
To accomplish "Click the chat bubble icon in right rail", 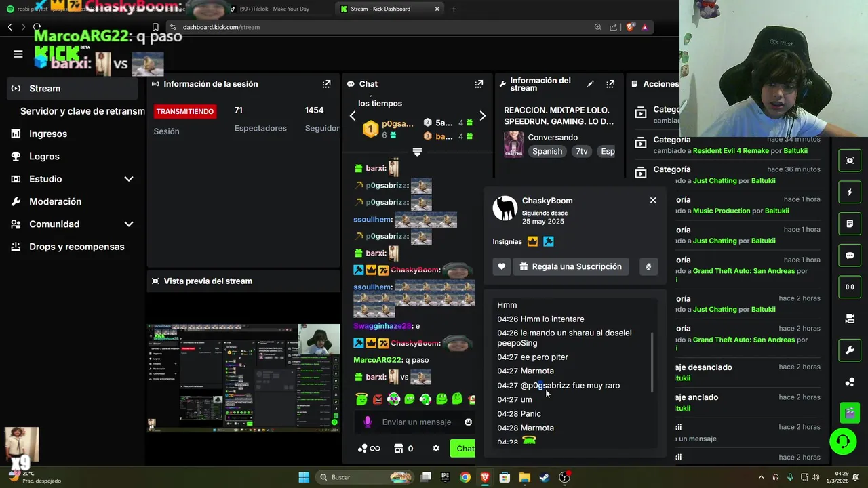I will [x=850, y=256].
